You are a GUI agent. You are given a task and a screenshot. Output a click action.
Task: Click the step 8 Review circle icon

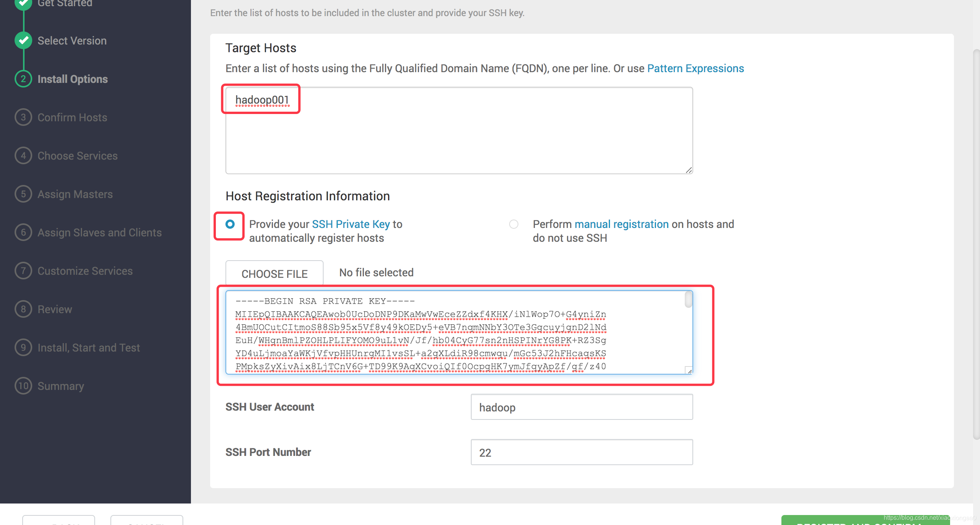(x=23, y=309)
